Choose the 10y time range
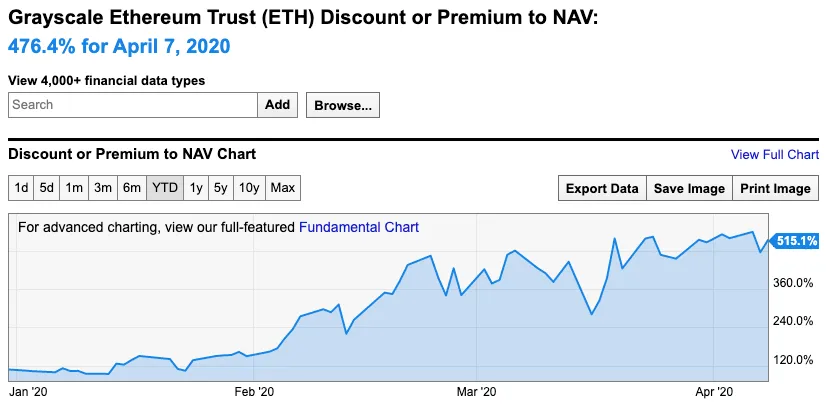Screen dimensions: 826x404 click(249, 188)
